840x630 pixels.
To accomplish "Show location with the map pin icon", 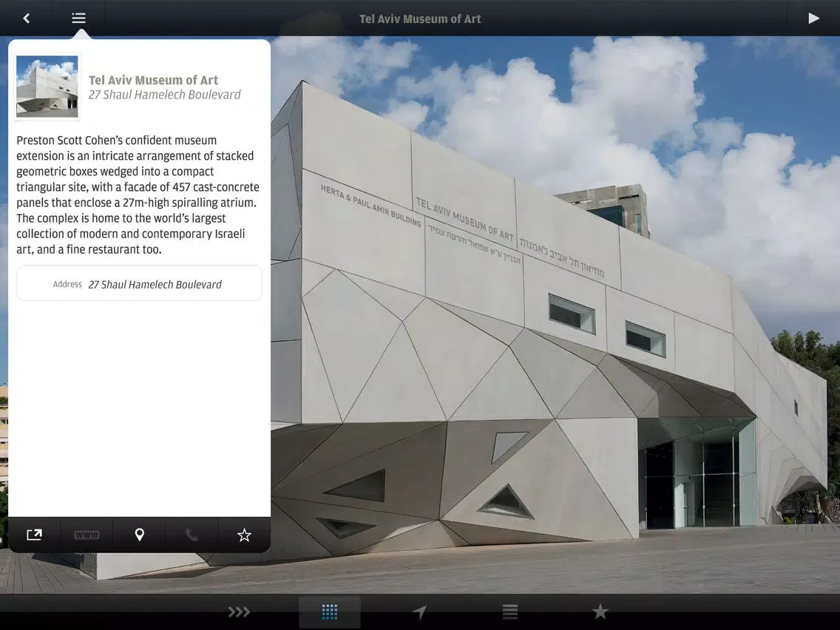I will (x=139, y=535).
